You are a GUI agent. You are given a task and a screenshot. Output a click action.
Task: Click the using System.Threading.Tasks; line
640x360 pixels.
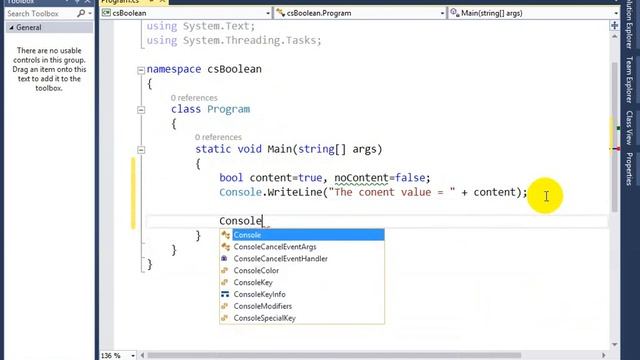[x=234, y=40]
